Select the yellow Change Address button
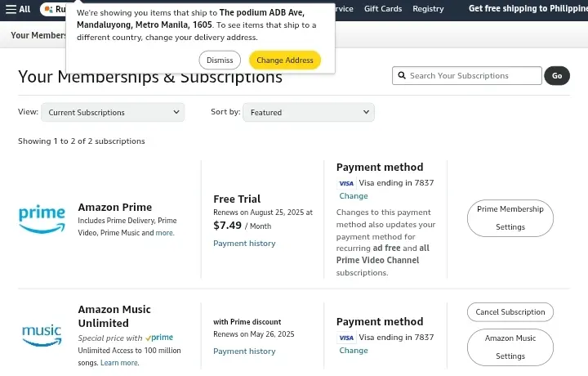 [285, 60]
